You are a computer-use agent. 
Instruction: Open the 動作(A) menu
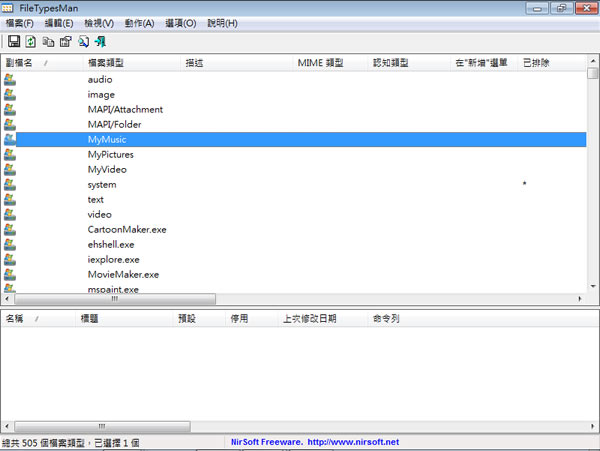[x=139, y=23]
